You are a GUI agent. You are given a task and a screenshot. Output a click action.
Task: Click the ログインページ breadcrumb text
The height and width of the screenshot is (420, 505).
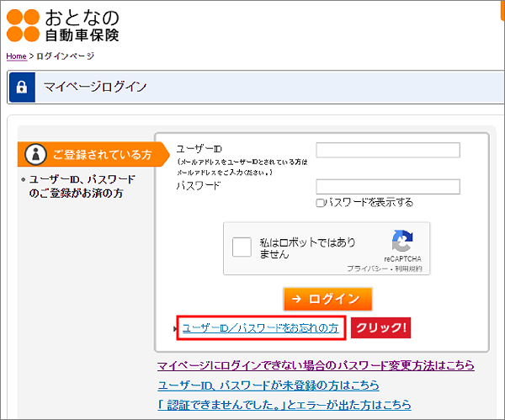(66, 56)
